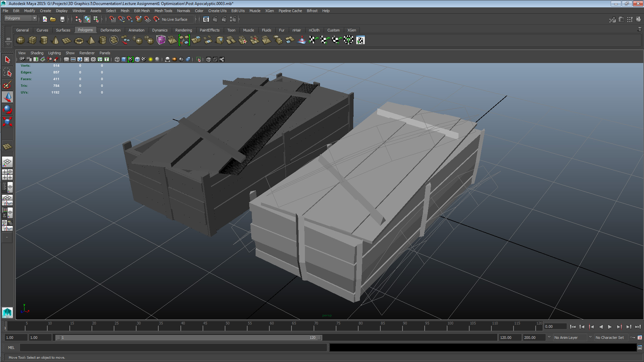Create a polygon sphere from the shelf
The width and height of the screenshot is (644, 362).
[x=20, y=40]
